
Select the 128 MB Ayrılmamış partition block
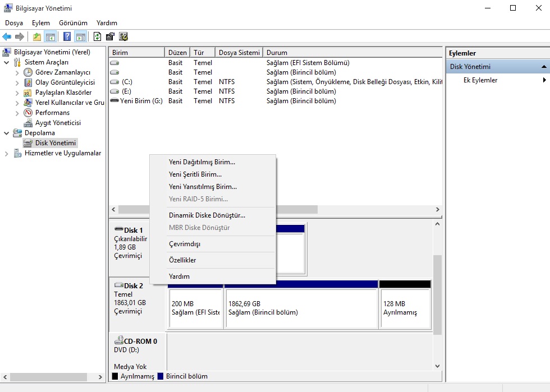405,305
